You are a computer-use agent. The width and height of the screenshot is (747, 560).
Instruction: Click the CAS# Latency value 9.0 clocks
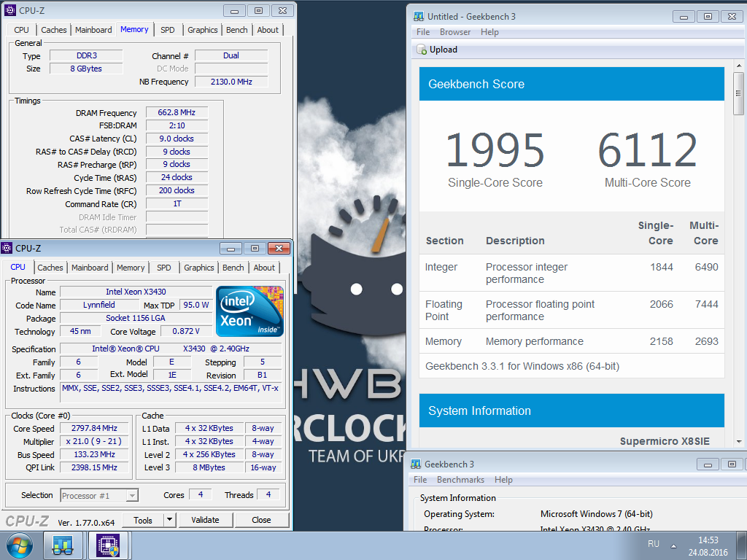pyautogui.click(x=177, y=139)
